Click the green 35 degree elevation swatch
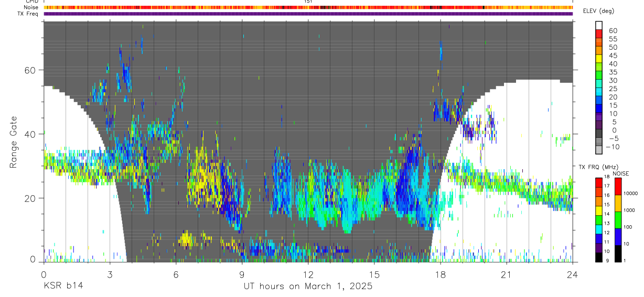 point(599,76)
